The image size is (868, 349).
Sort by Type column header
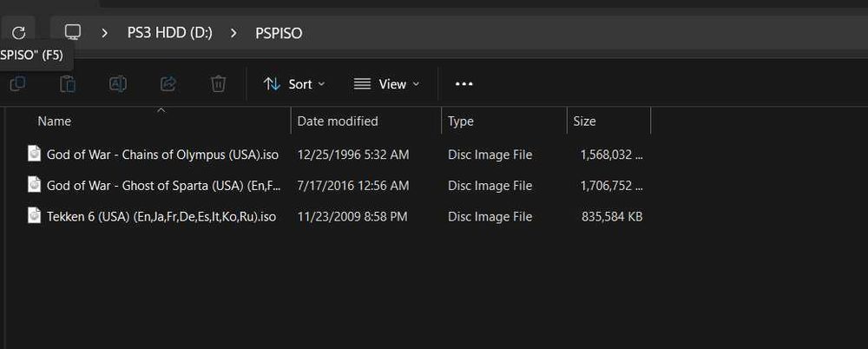(x=461, y=121)
